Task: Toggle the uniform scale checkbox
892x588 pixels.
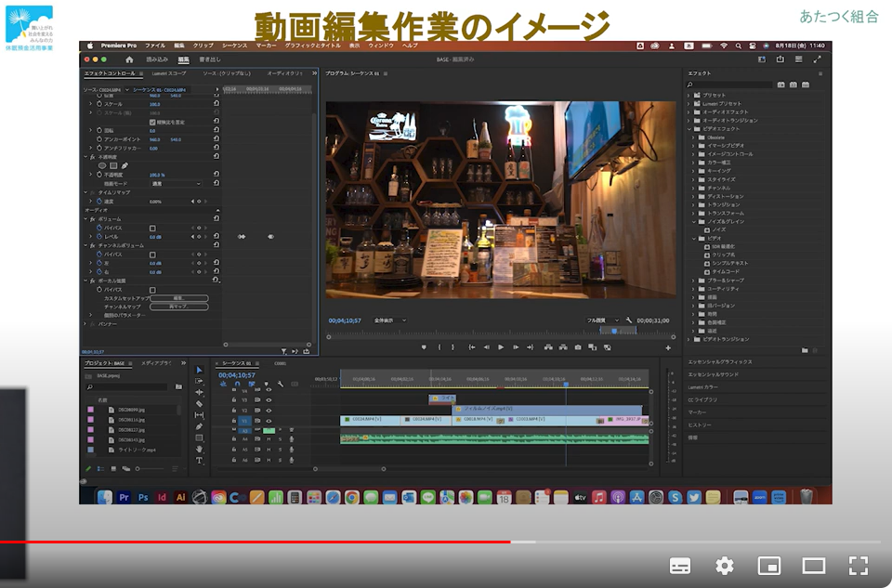Action: point(152,123)
